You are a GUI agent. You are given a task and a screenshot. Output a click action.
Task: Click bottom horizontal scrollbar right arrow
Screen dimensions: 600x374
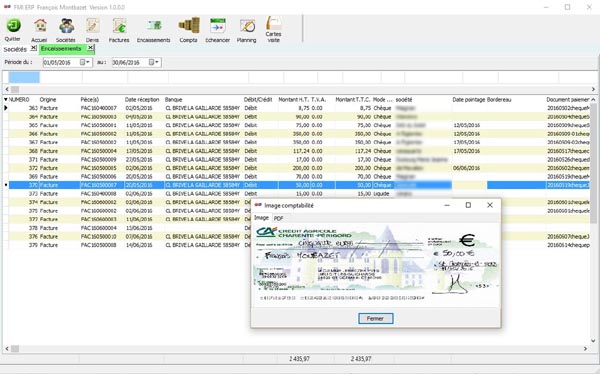click(x=585, y=349)
